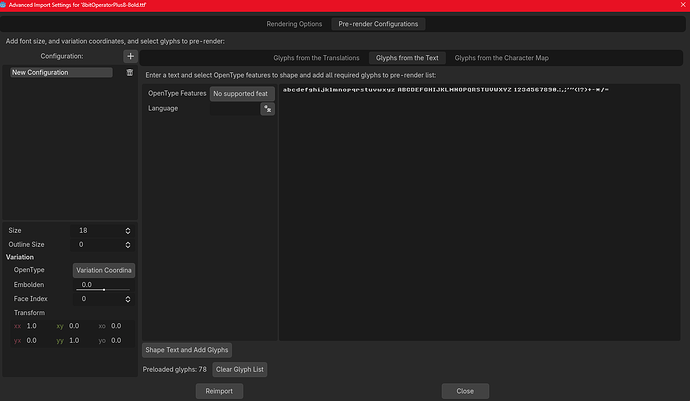690x401 pixels.
Task: Edit the transform yx value
Action: 32,340
